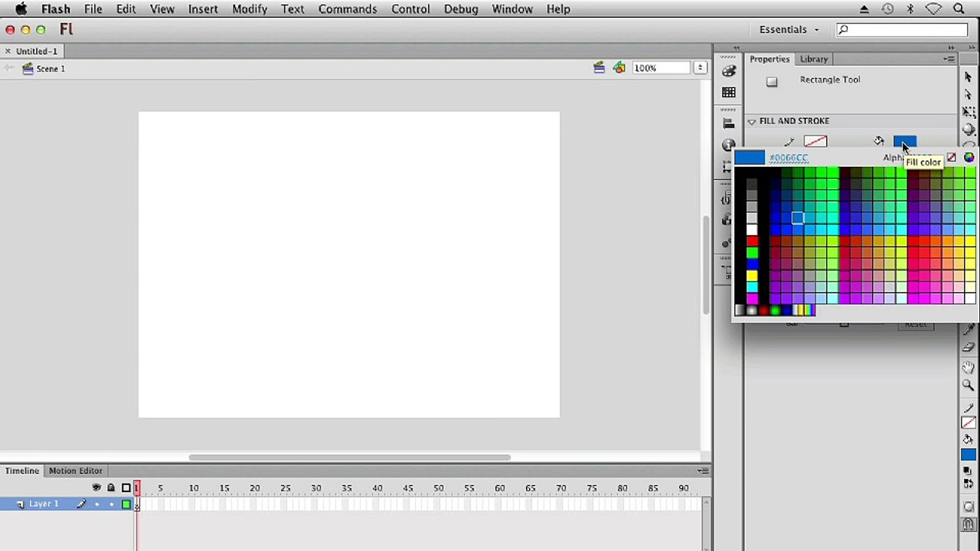Click Black and White default colors icon

(x=967, y=469)
